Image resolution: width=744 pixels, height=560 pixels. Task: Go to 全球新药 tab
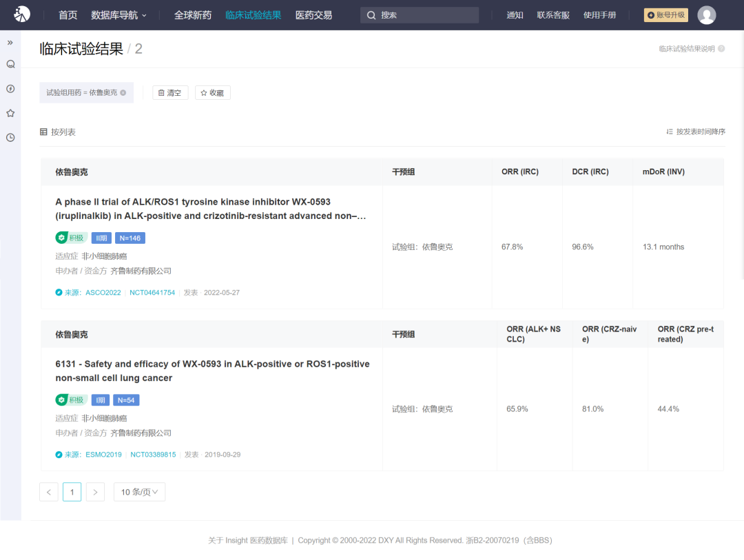point(193,15)
